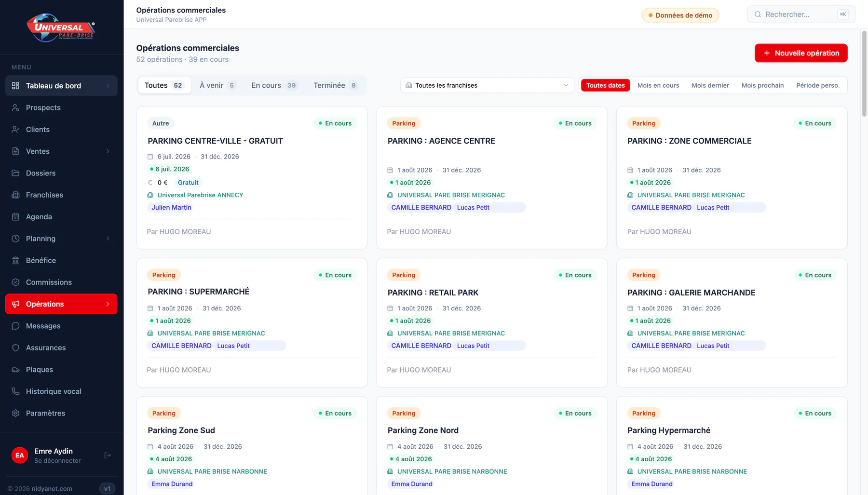Switch to the Terminée tab

point(336,85)
